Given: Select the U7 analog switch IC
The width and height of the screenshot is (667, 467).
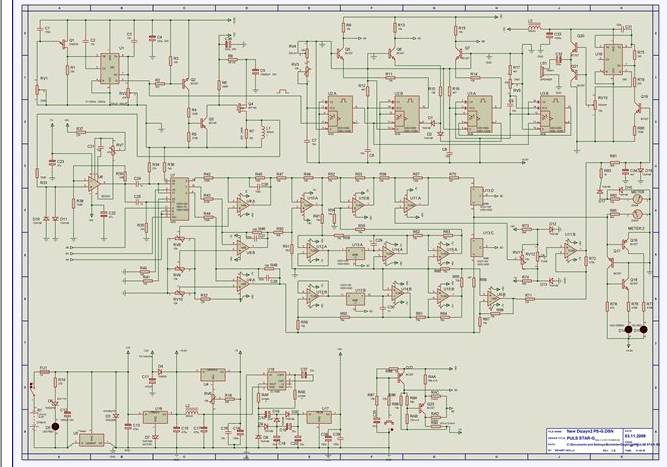Looking at the screenshot, I should pos(180,199).
